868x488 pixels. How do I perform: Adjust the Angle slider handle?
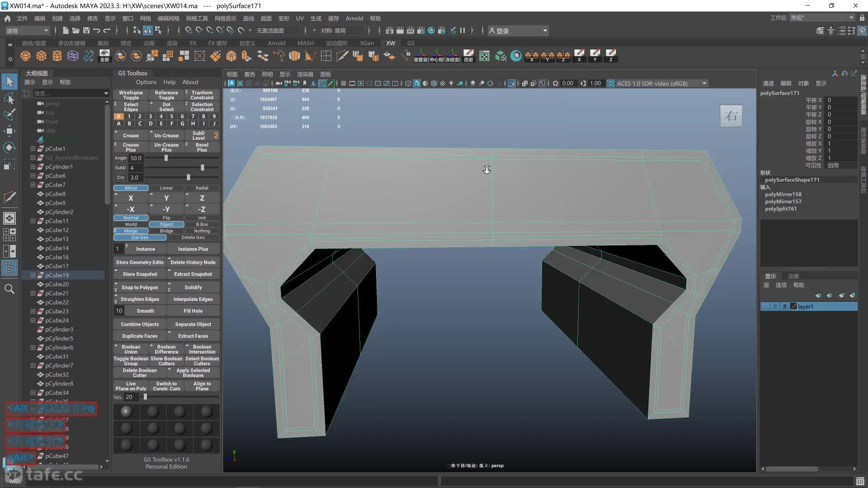pos(166,158)
